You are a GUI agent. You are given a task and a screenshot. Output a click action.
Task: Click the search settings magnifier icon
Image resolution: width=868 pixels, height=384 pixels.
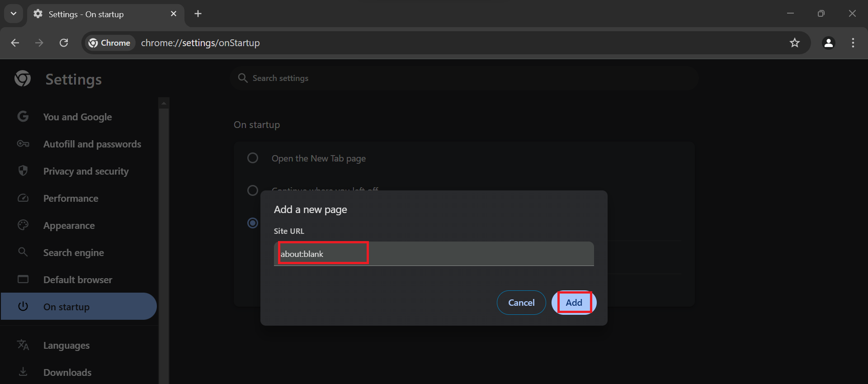[x=243, y=78]
